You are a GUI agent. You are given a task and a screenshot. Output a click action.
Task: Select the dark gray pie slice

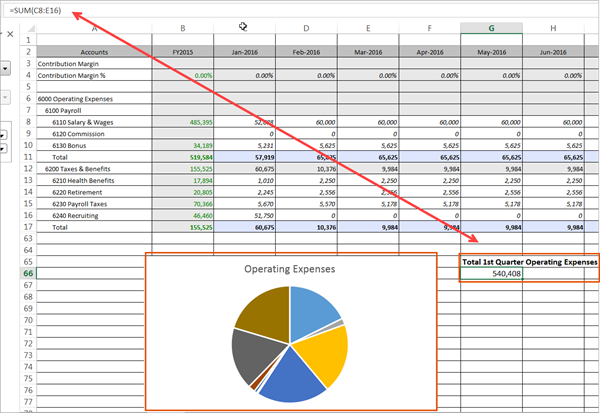[x=256, y=354]
